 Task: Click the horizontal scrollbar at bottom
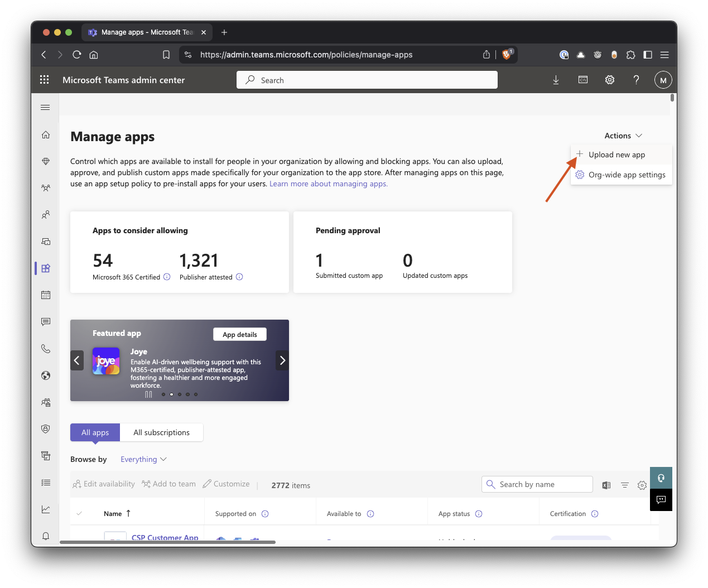[x=167, y=542]
